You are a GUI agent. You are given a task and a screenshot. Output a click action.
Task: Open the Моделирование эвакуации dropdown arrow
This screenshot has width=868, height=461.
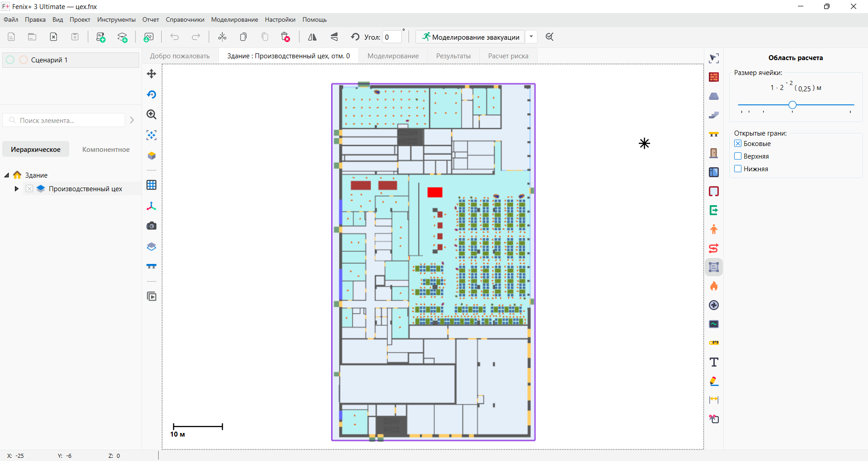531,37
